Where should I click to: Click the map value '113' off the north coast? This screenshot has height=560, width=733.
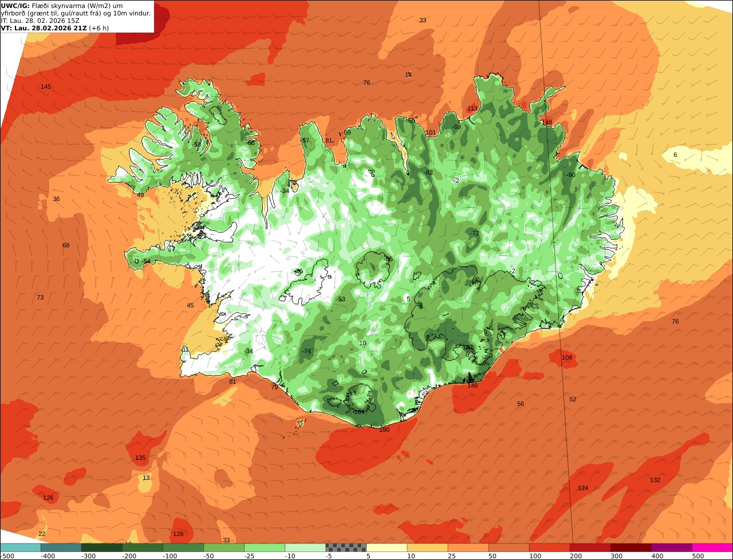coord(472,108)
